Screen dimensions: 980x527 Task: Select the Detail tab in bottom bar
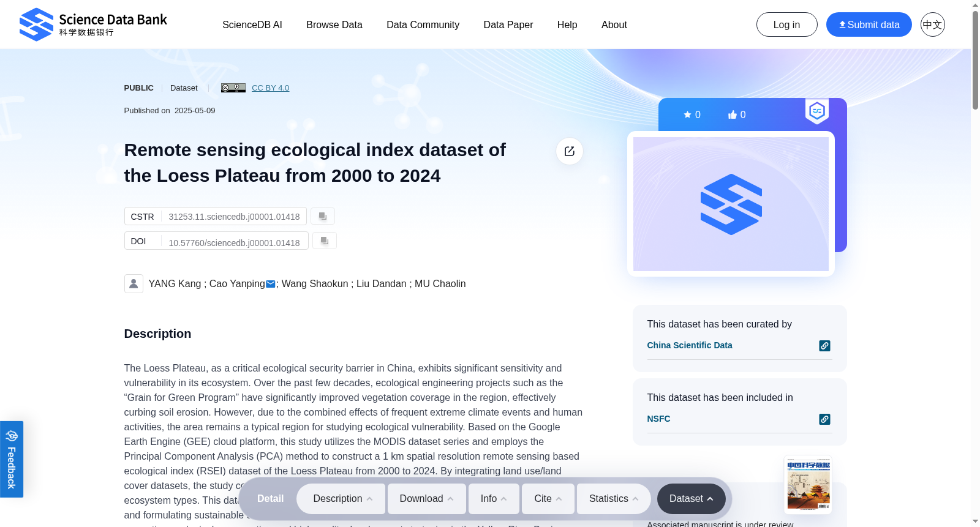click(270, 499)
